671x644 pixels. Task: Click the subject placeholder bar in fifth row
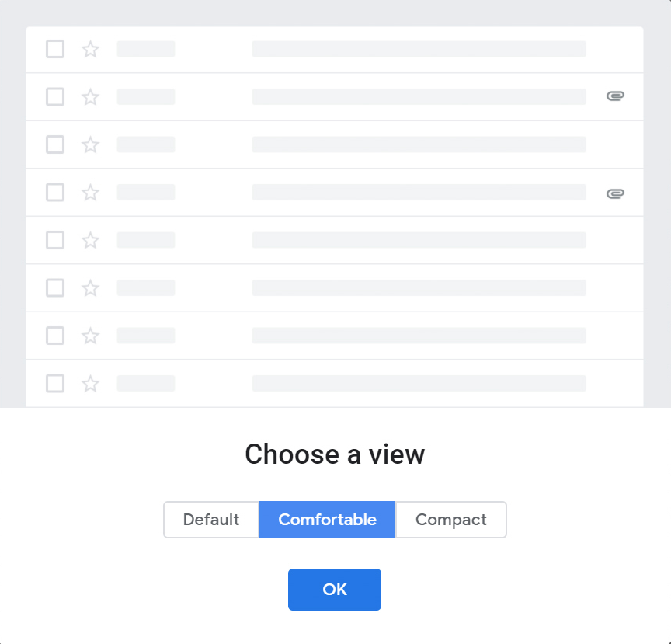pos(419,240)
